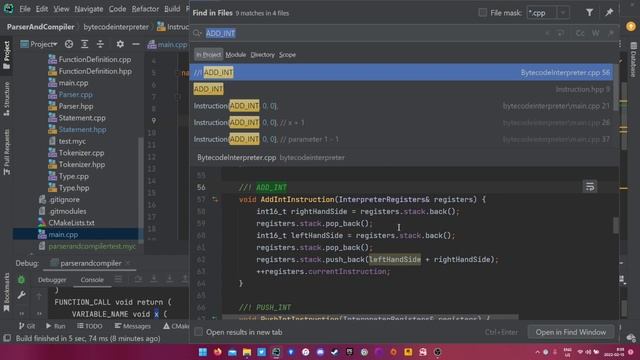
Task: Pin the Find in Files window
Action: coord(609,13)
